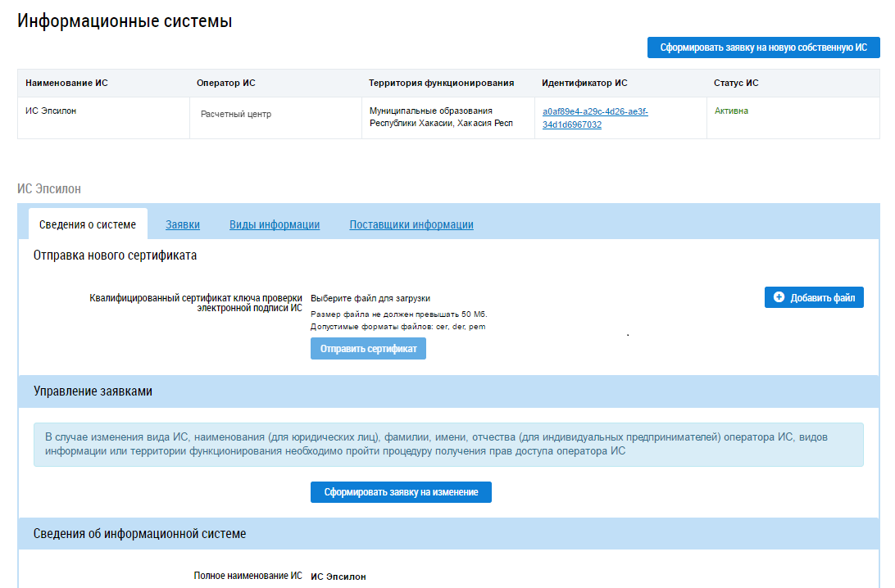Viewport: 895px width, 588px height.
Task: Click the Статус ИС column header
Action: point(736,83)
